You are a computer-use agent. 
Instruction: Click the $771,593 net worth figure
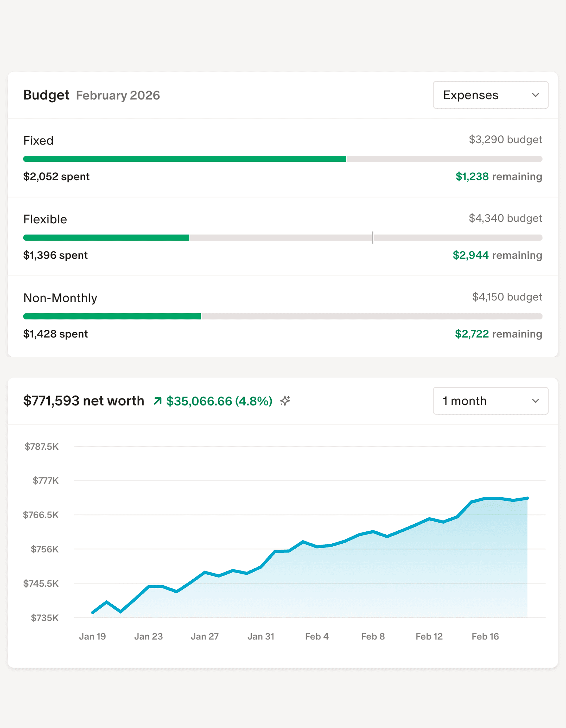click(83, 401)
